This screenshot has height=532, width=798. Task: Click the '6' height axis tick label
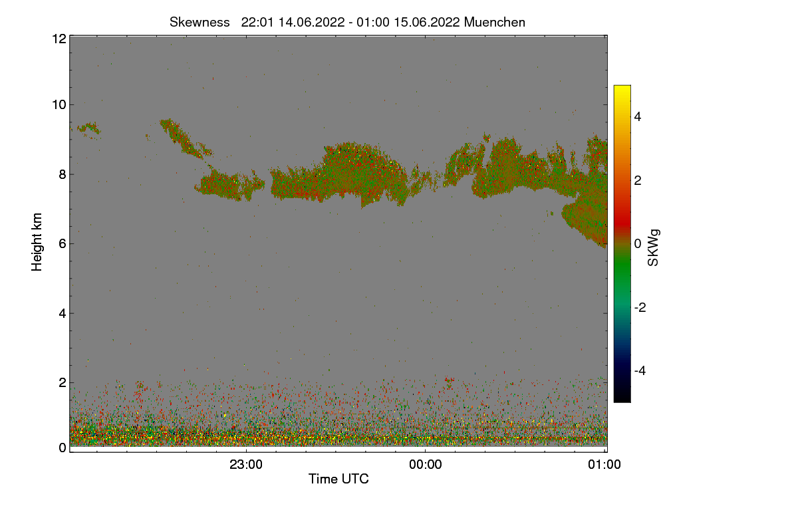63,243
